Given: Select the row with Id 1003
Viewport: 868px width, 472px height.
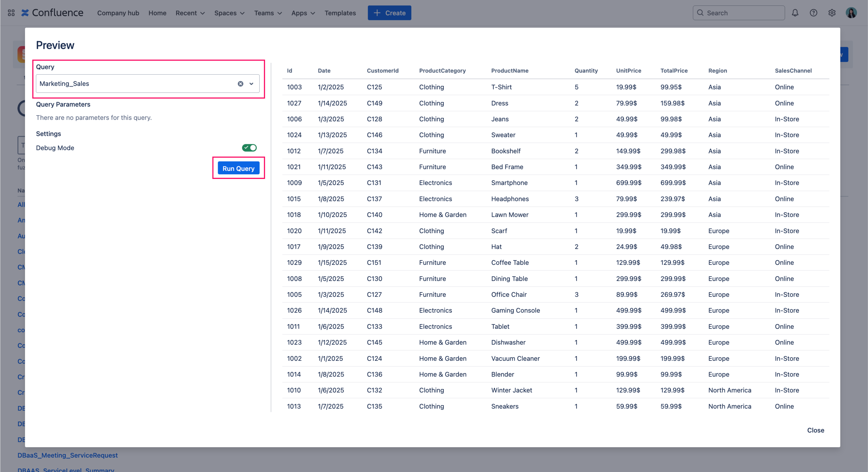Looking at the screenshot, I should tap(539, 87).
